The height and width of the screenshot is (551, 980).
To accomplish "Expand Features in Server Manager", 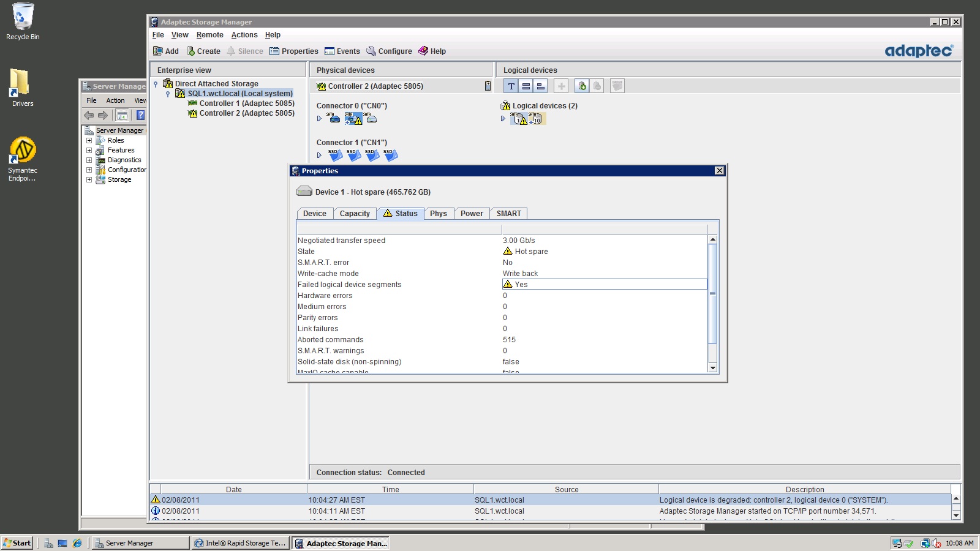I will tap(89, 150).
